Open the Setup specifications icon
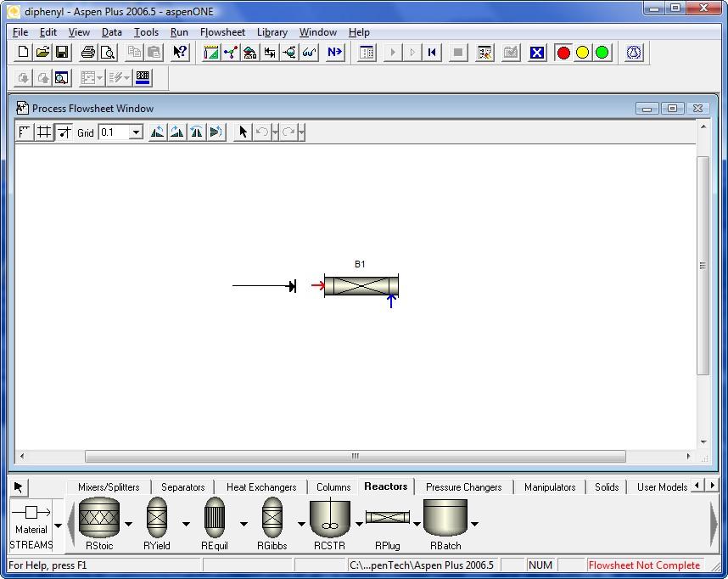Image resolution: width=728 pixels, height=579 pixels. (210, 52)
